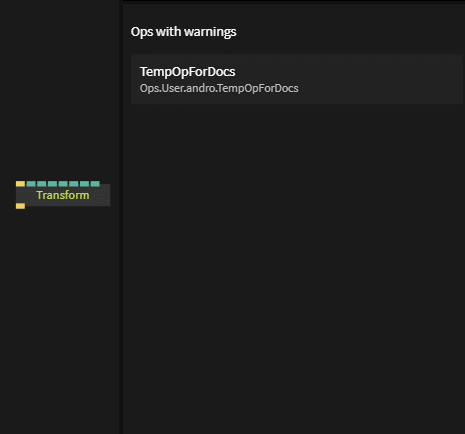The height and width of the screenshot is (434, 465).
Task: Click the yellow trigger input port on Transform
Action: [x=20, y=184]
